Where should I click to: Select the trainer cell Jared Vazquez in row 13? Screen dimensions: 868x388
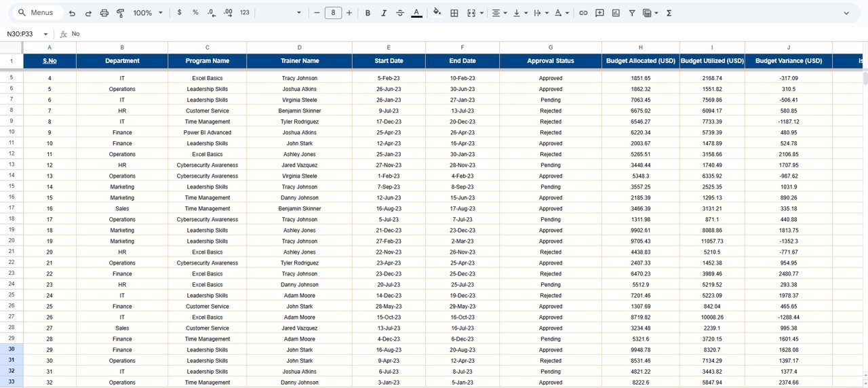[x=300, y=165]
